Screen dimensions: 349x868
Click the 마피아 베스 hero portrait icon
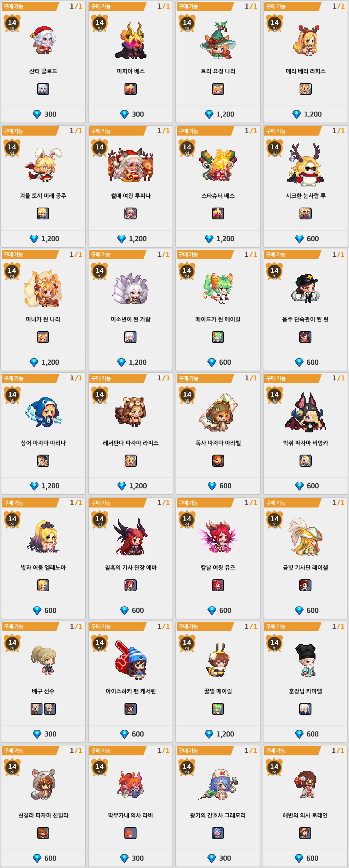click(x=131, y=89)
